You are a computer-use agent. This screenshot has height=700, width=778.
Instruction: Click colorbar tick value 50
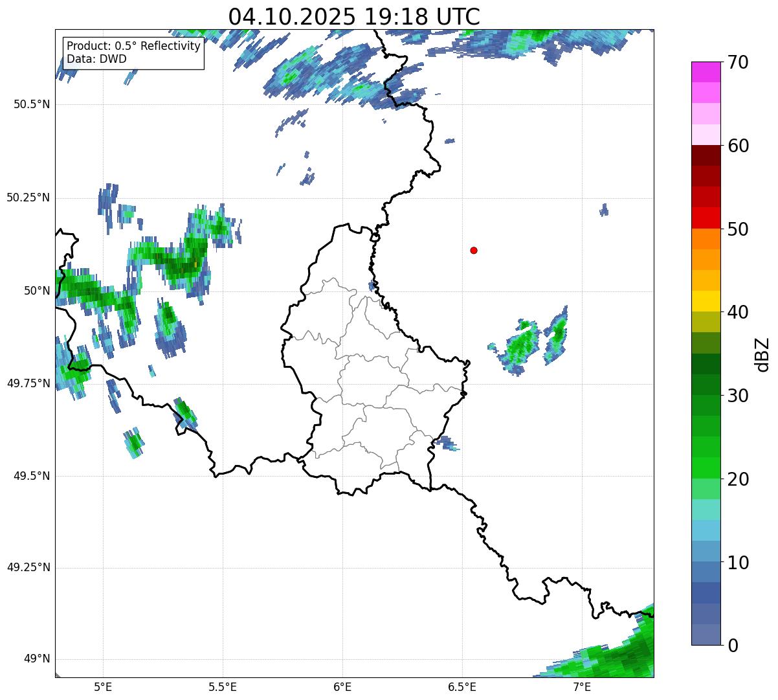click(x=738, y=229)
